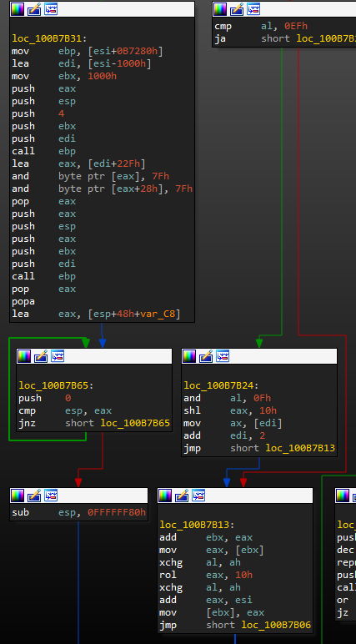
Task: Click the edit pencil icon on loc_100B7B65 block
Action: click(x=41, y=356)
